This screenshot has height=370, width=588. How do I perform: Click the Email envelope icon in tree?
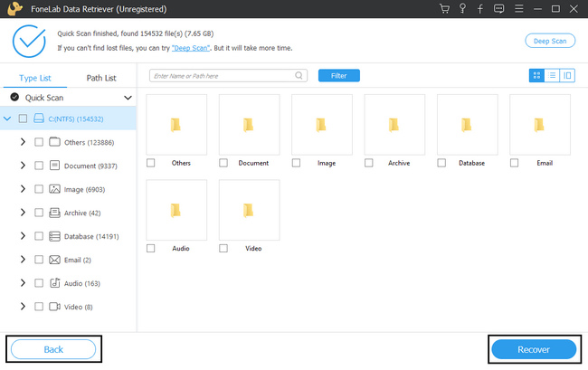click(55, 260)
